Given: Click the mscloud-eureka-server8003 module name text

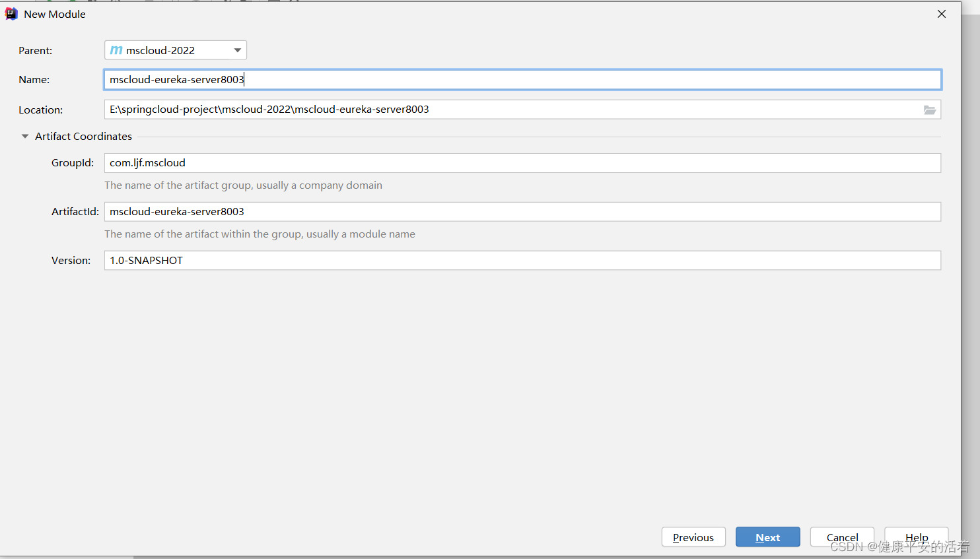Looking at the screenshot, I should click(x=176, y=79).
